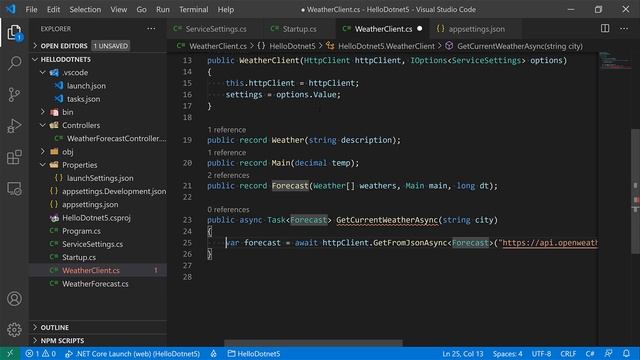Image resolution: width=640 pixels, height=360 pixels.
Task: Click the editor minimap preview
Action: click(615, 60)
